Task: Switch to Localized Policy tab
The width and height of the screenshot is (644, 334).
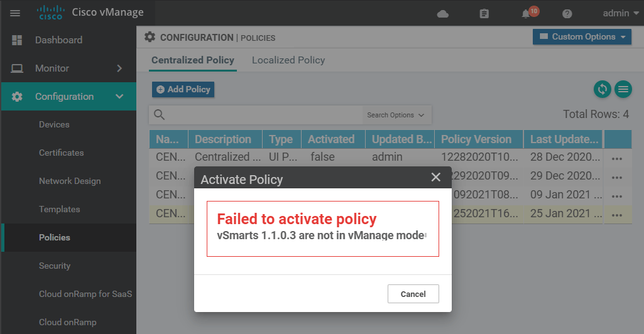Action: (288, 60)
